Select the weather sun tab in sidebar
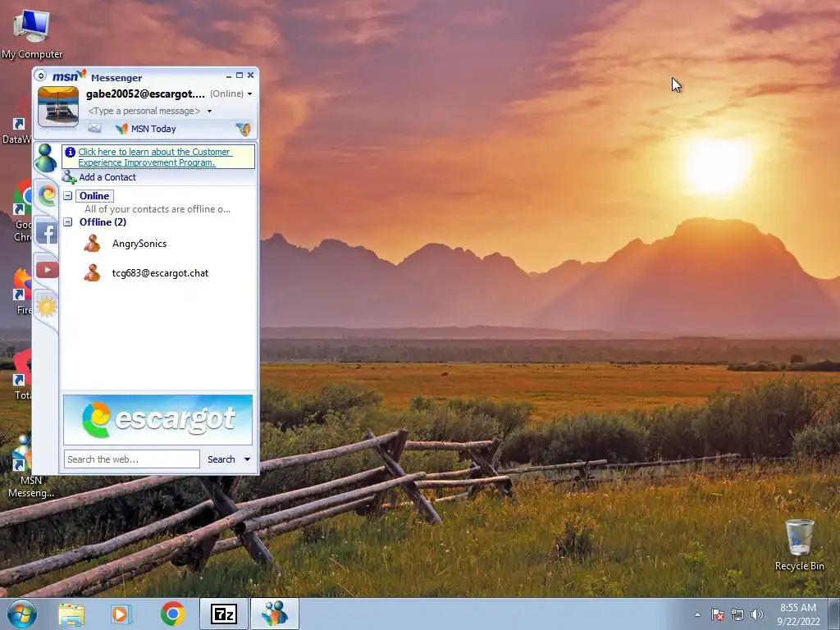 pos(47,307)
